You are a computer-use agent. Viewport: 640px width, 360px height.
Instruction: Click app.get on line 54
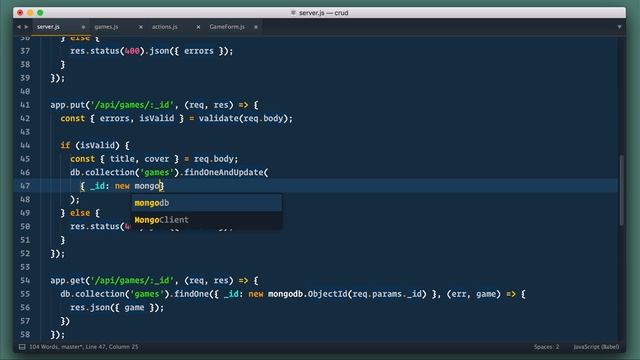[x=67, y=280]
